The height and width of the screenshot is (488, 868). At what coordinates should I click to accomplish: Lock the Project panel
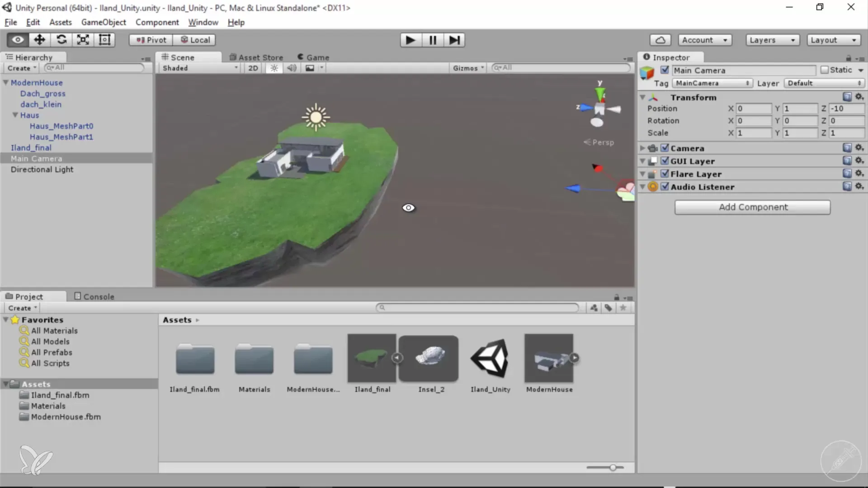617,297
